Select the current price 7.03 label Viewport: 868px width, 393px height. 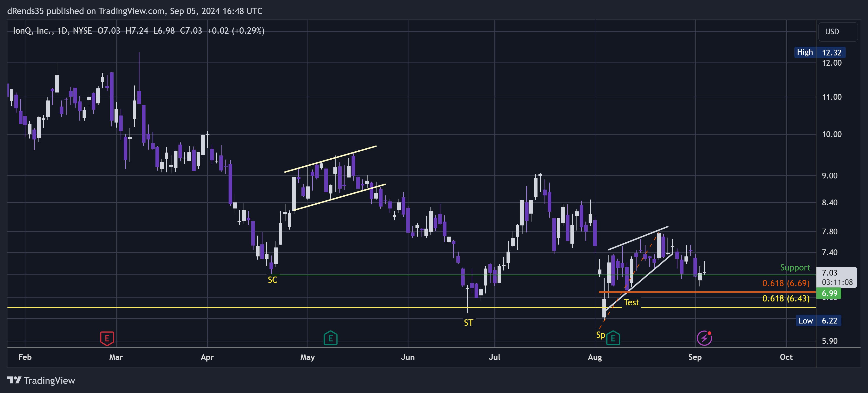point(829,272)
